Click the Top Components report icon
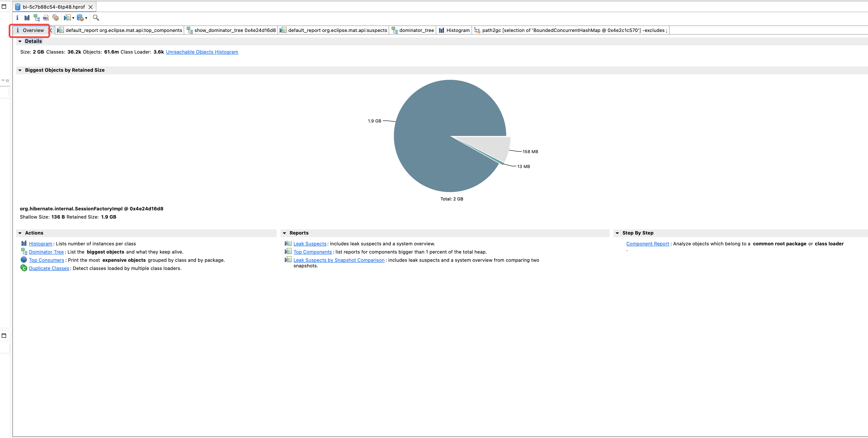This screenshot has width=868, height=438. point(288,251)
